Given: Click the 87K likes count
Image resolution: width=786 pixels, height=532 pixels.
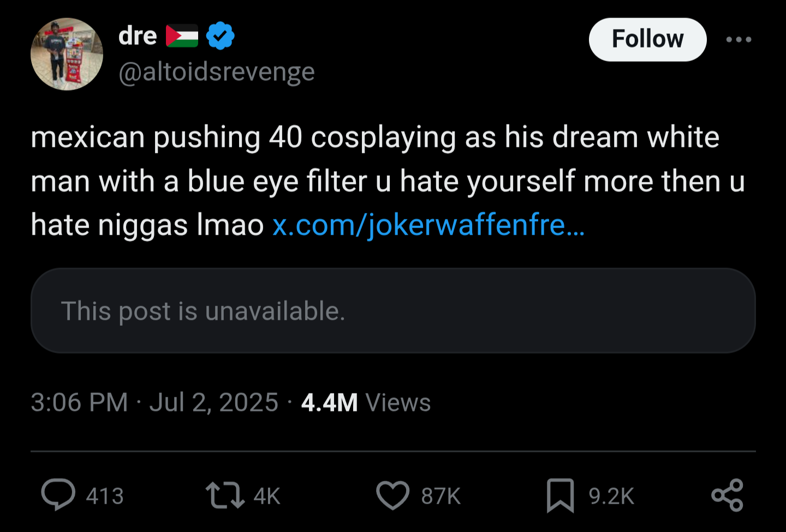Looking at the screenshot, I should click(441, 496).
